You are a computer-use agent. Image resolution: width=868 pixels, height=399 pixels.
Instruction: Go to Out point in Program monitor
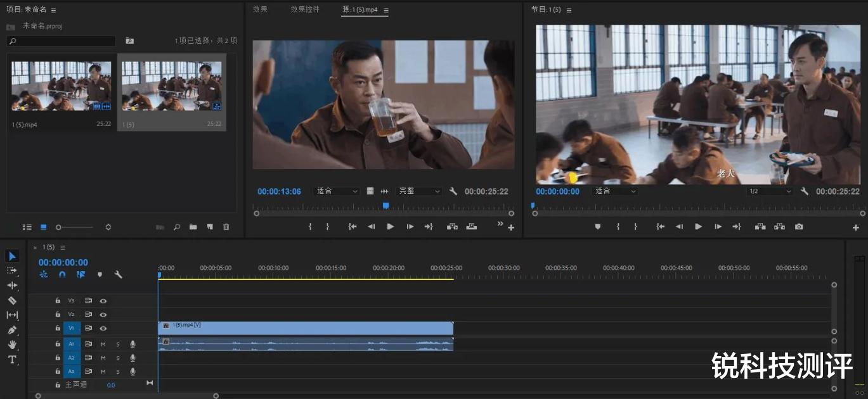pos(736,227)
